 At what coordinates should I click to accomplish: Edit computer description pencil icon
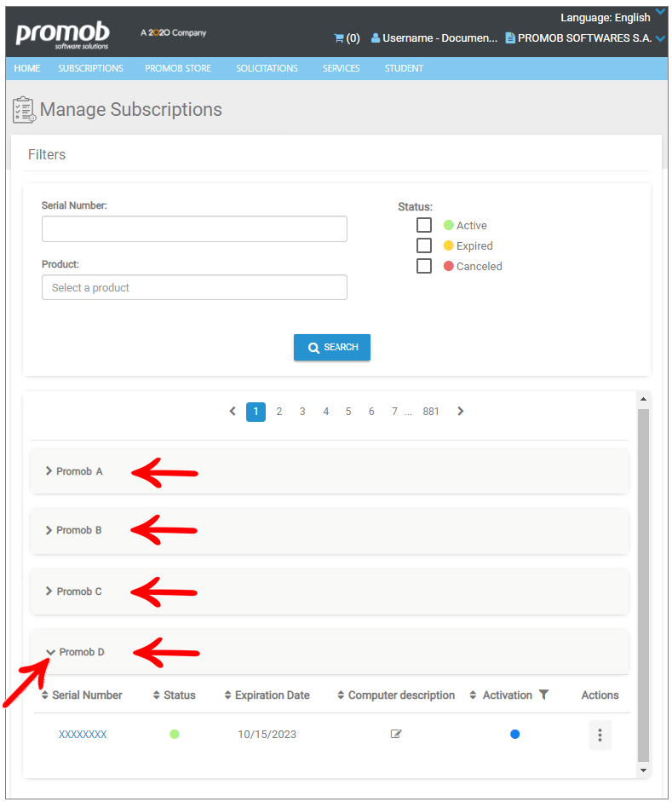(x=396, y=734)
